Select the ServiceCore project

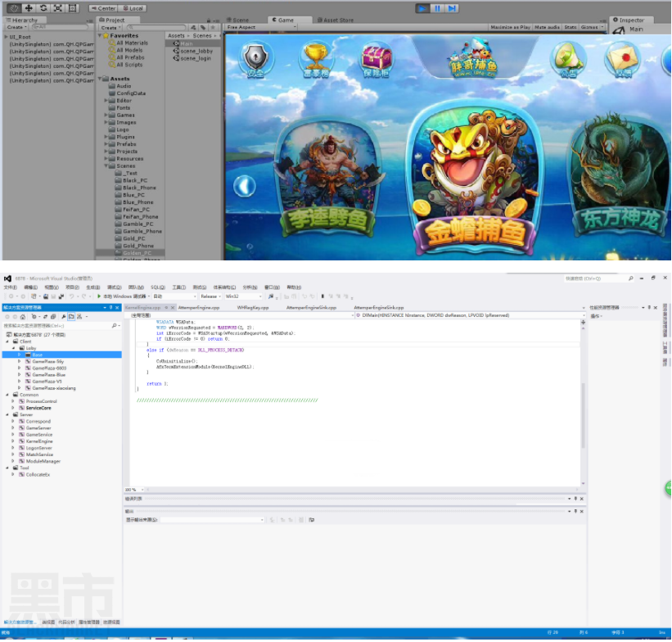click(38, 409)
